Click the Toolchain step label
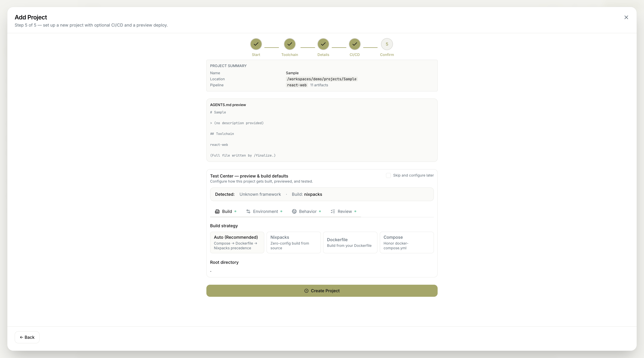This screenshot has width=644, height=358. 289,54
